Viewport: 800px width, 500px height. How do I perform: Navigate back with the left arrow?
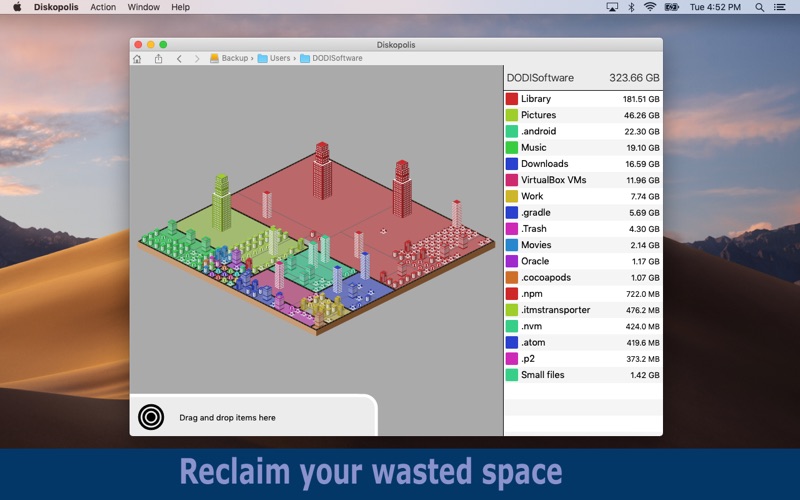tap(179, 59)
